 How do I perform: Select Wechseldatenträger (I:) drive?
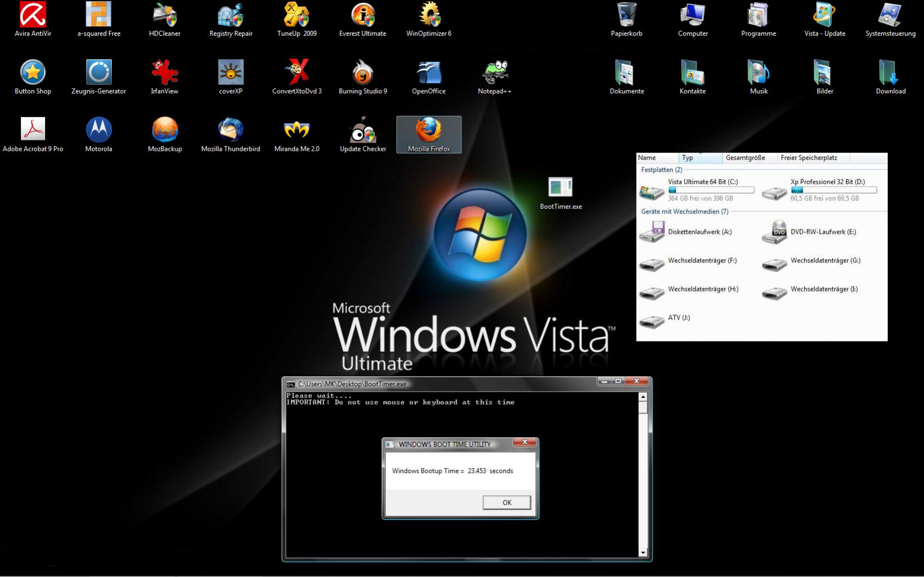tap(810, 292)
